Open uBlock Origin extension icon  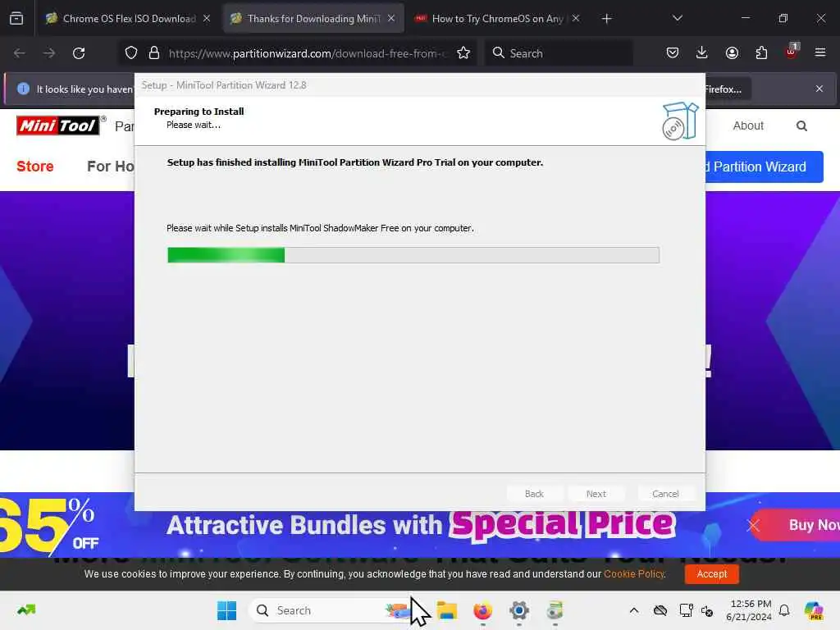[x=792, y=52]
